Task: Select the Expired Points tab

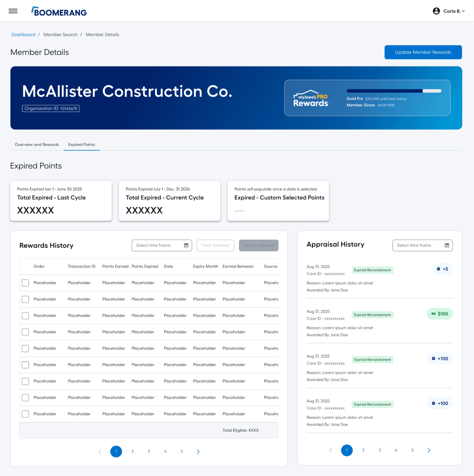Action: click(81, 145)
